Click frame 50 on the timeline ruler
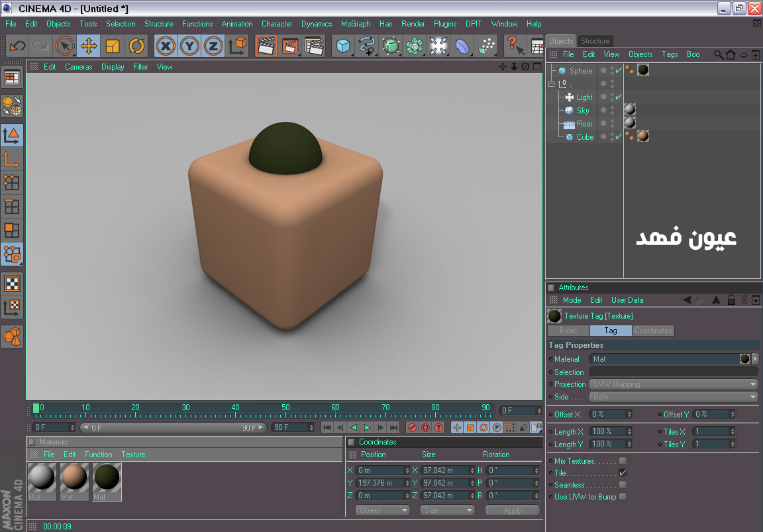763x532 pixels. coord(285,409)
